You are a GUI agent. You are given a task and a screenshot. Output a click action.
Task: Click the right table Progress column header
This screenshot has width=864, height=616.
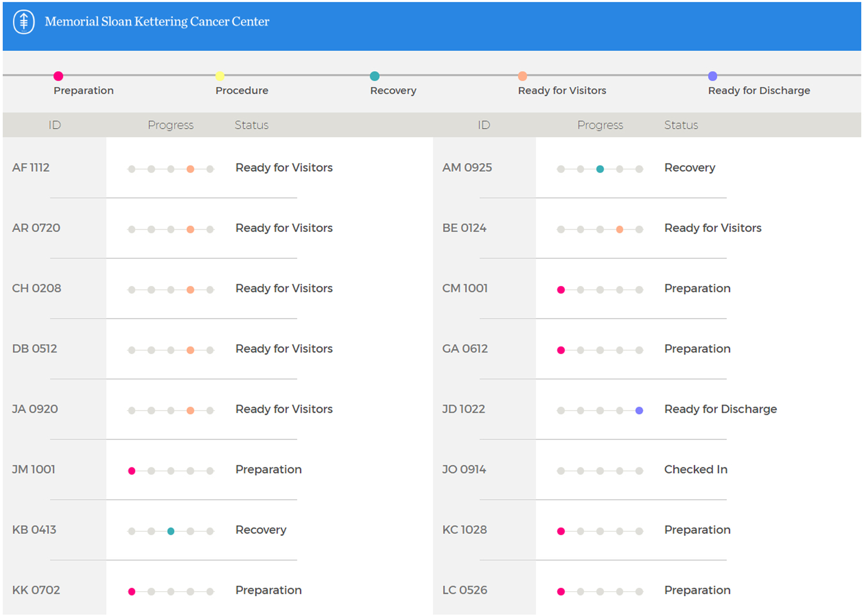point(600,125)
